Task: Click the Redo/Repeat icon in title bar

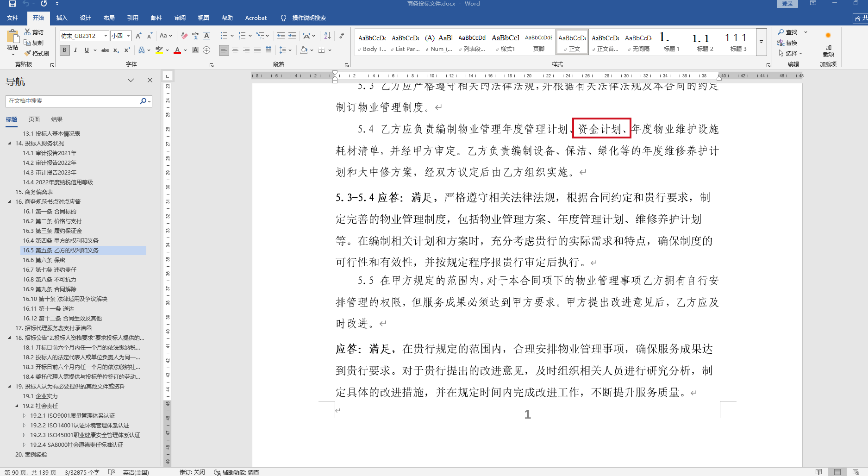Action: tap(44, 4)
